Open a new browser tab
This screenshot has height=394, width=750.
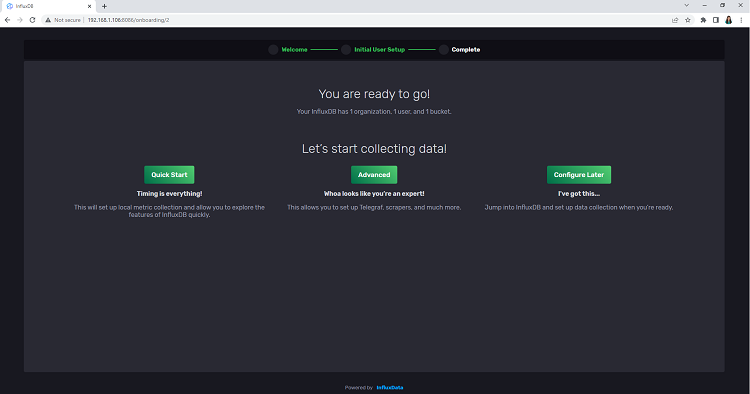pos(104,6)
